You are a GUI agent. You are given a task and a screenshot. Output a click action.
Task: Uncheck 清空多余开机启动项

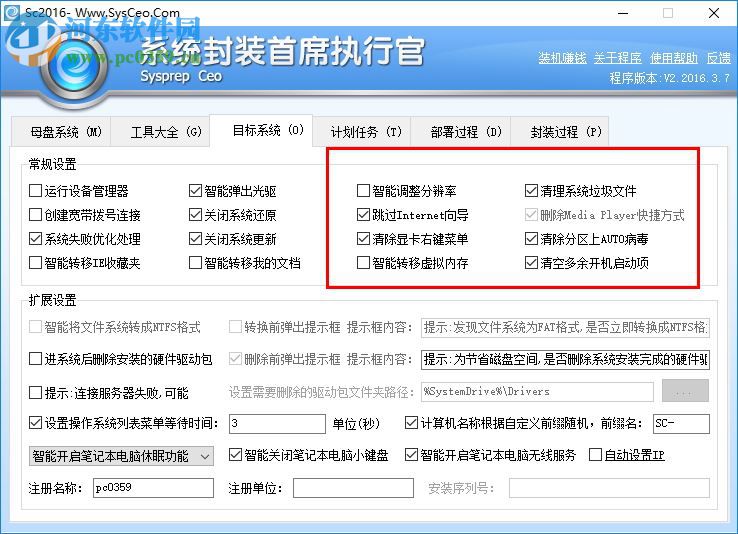pyautogui.click(x=531, y=263)
